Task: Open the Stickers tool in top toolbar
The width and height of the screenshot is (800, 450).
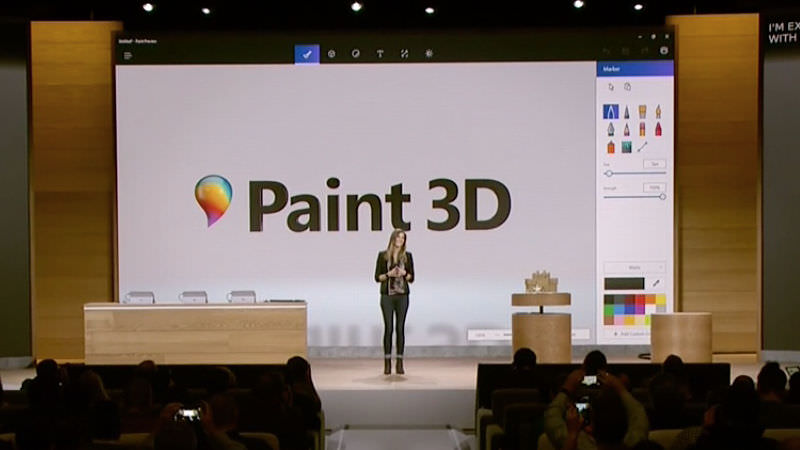Action: pyautogui.click(x=355, y=54)
